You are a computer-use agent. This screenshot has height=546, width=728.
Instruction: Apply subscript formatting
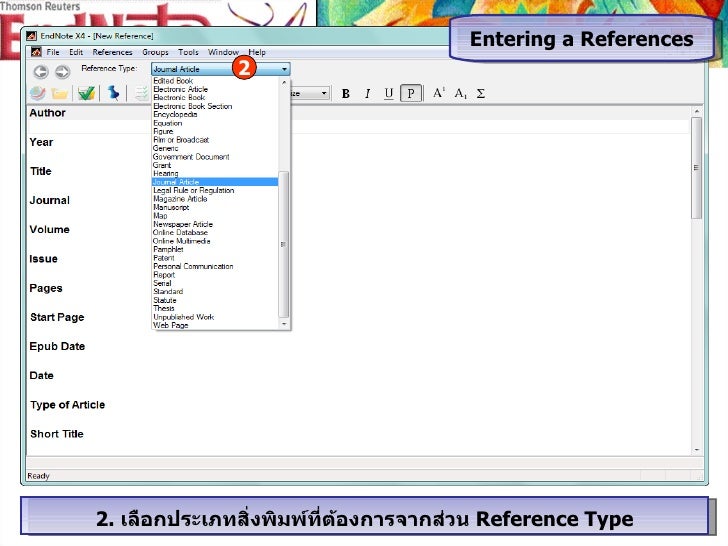[x=460, y=93]
